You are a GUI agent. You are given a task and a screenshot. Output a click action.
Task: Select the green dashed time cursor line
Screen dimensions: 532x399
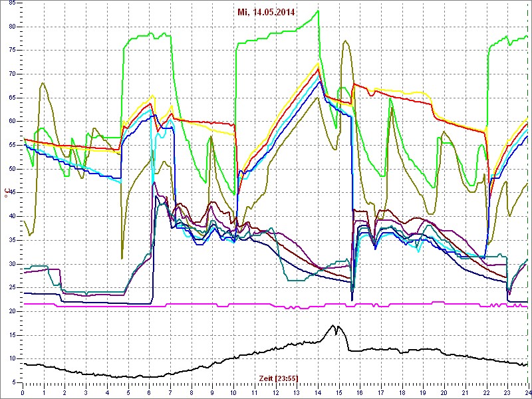(529, 192)
